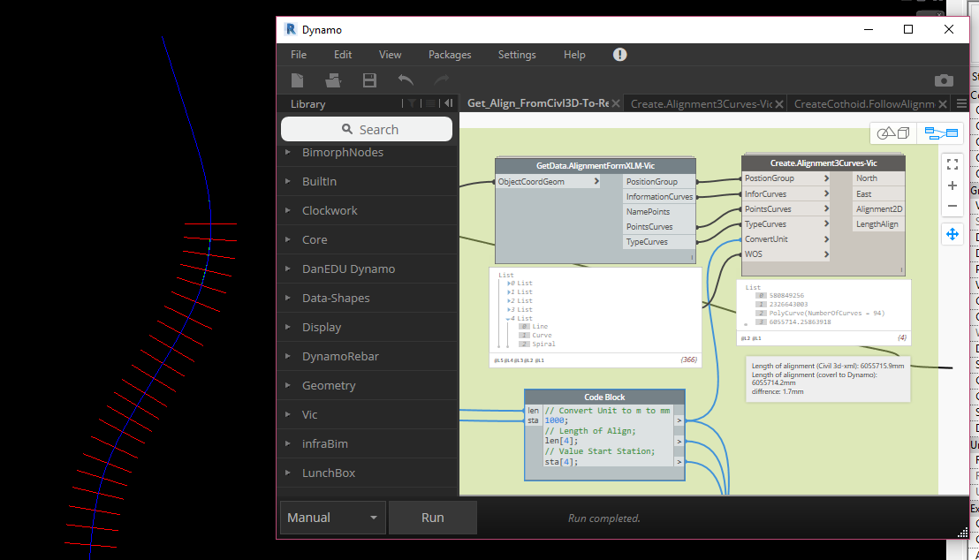
Task: Open the File menu
Action: tap(299, 55)
